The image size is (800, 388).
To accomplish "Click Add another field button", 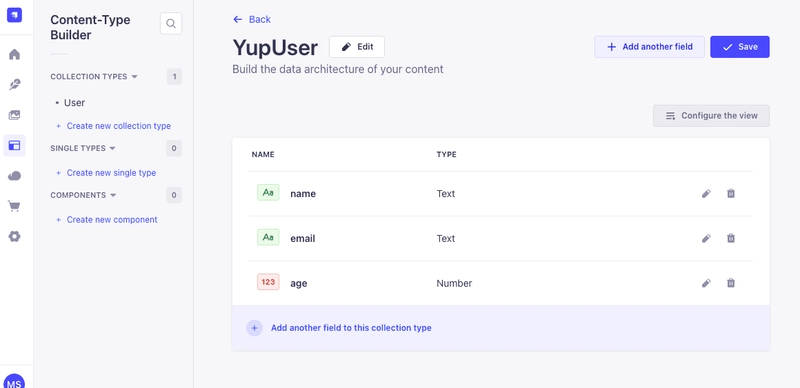I will pos(649,46).
